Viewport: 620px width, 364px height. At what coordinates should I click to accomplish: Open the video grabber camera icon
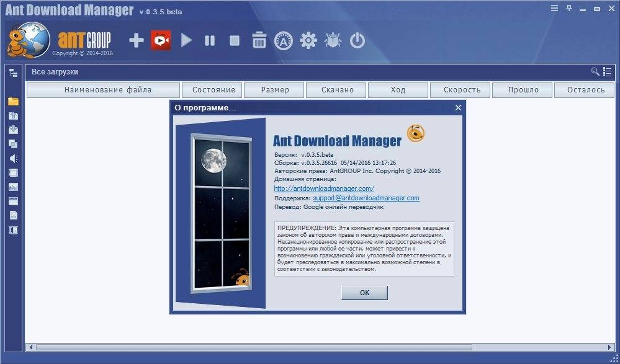coord(161,40)
